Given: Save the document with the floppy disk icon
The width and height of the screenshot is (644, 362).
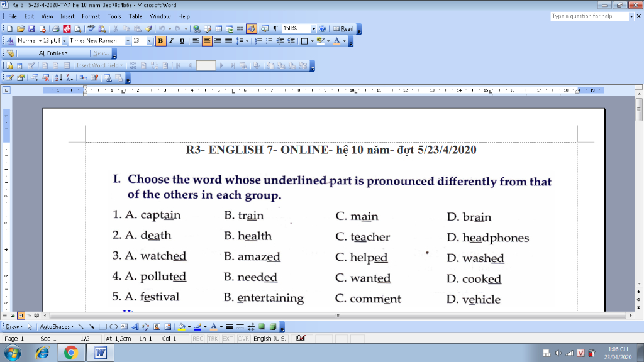Looking at the screenshot, I should click(x=31, y=29).
